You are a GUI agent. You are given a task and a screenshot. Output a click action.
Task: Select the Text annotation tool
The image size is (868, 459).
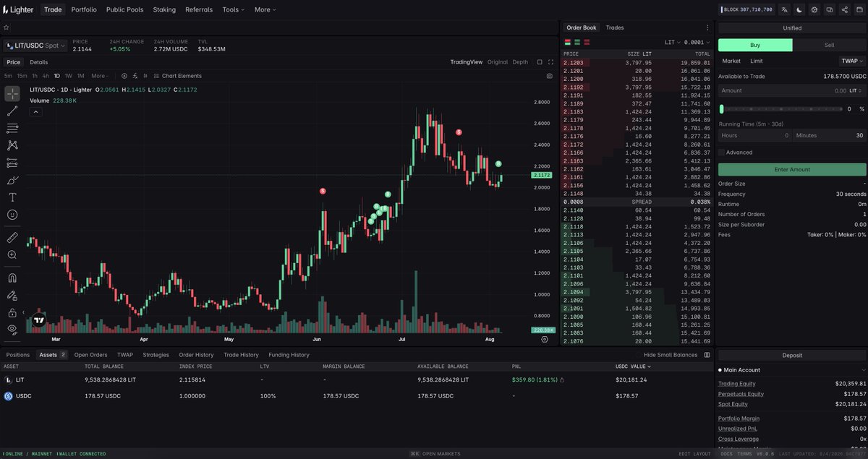pos(12,197)
